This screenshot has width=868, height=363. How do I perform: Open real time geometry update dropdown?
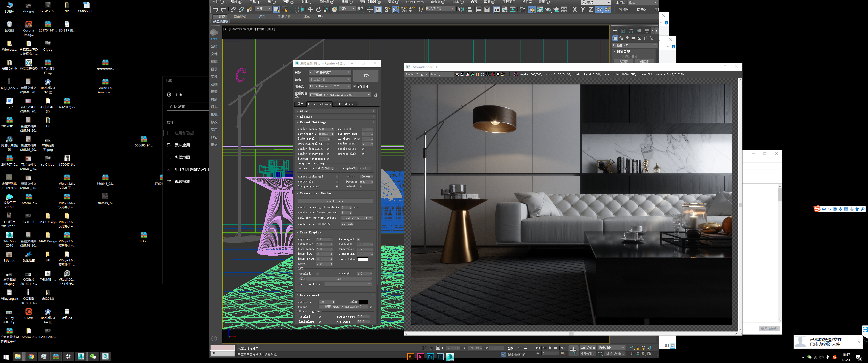(x=357, y=218)
